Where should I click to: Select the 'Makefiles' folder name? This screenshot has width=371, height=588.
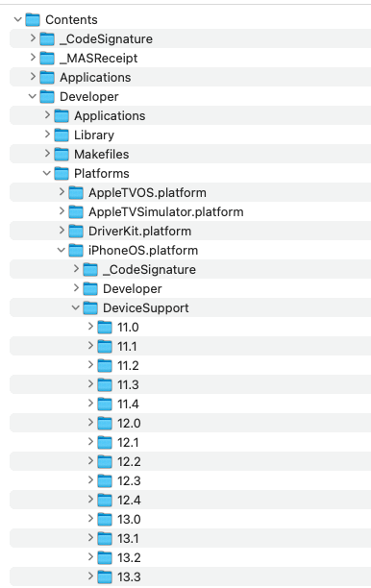(102, 154)
